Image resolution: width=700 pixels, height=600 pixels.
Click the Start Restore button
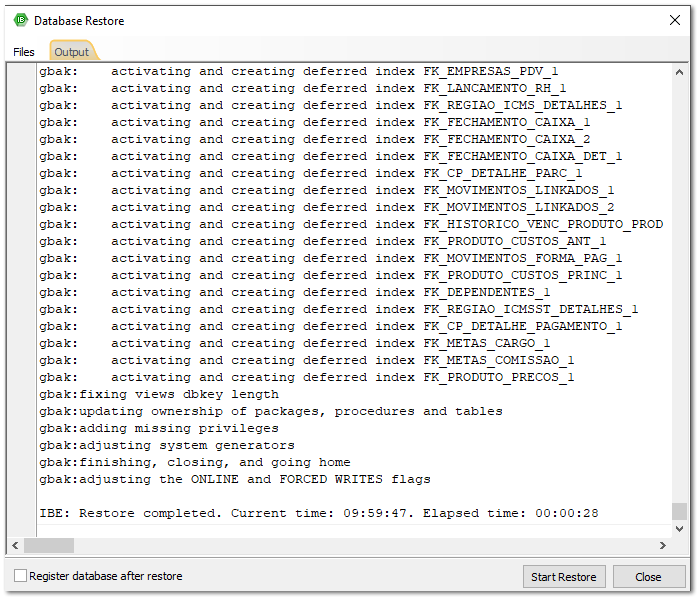click(x=564, y=577)
